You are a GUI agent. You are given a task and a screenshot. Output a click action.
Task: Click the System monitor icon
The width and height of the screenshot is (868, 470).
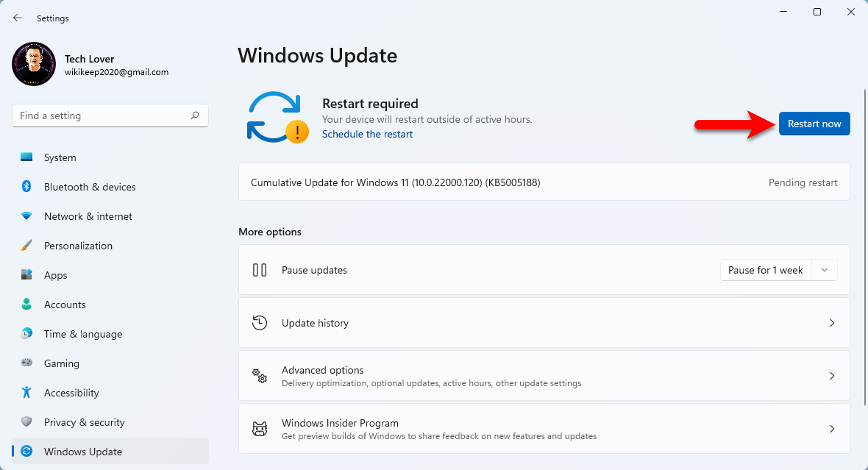pos(26,157)
